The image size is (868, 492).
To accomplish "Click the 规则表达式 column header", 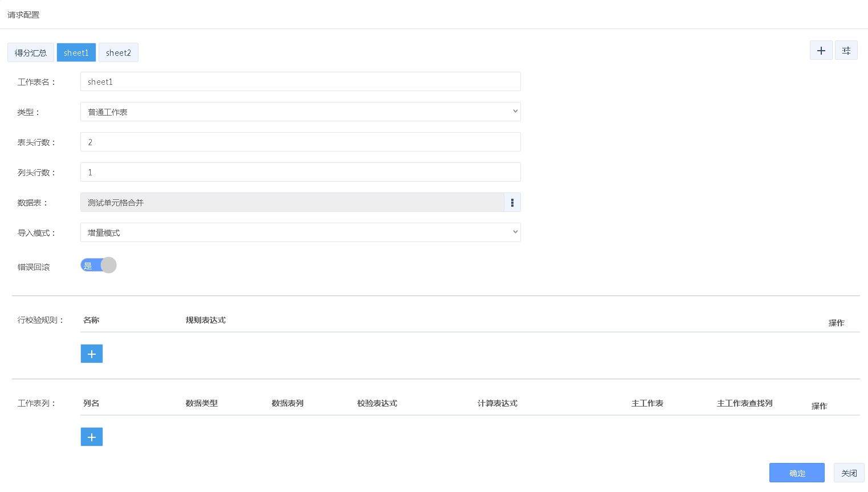I will (206, 320).
